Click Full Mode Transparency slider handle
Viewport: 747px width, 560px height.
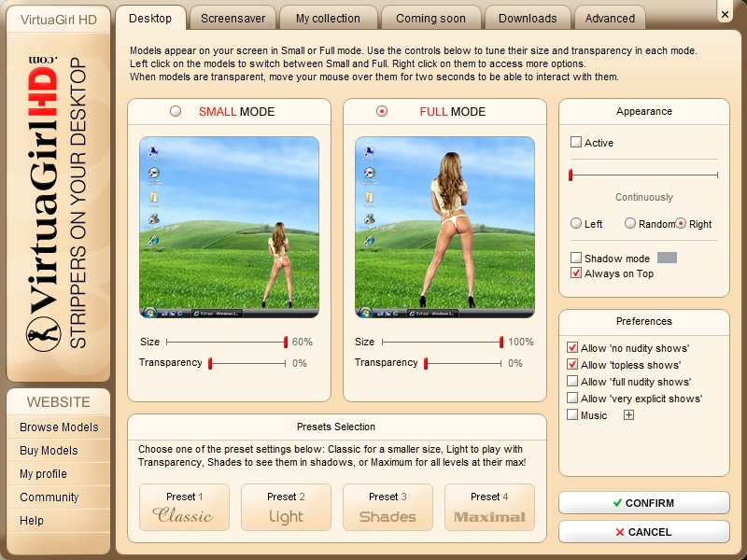[426, 363]
